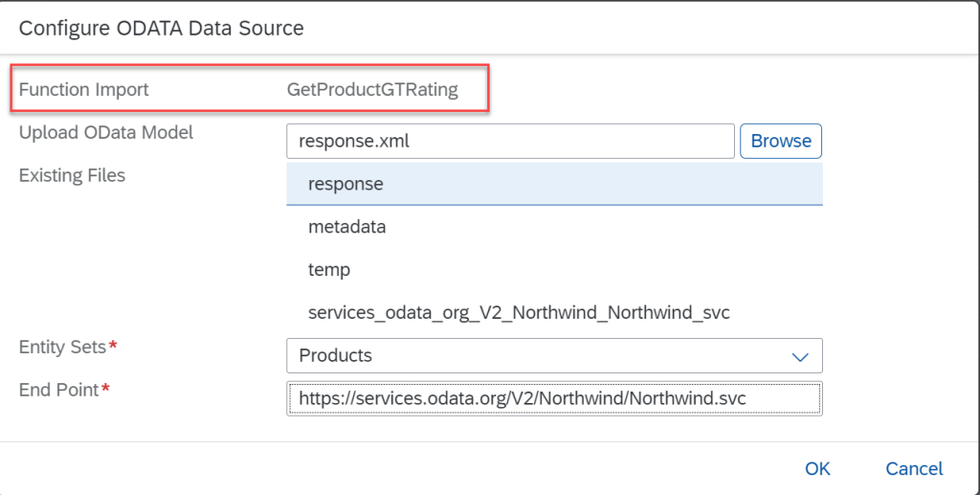Click the Upload OData Model label
The width and height of the screenshot is (980, 495).
coord(106,132)
